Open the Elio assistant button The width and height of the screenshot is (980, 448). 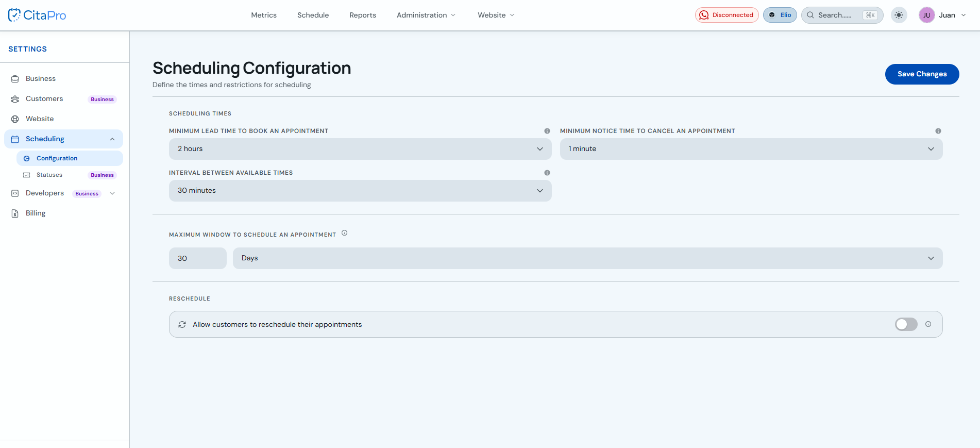click(x=780, y=15)
